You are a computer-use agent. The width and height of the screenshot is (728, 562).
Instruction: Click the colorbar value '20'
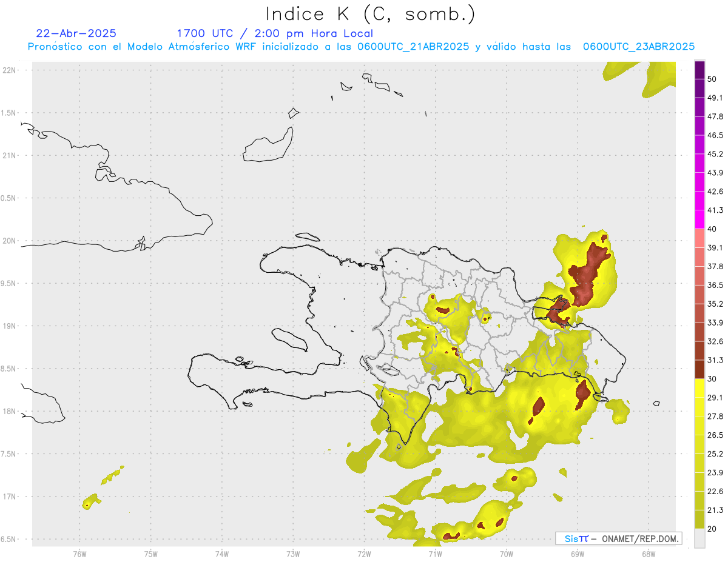coord(712,529)
